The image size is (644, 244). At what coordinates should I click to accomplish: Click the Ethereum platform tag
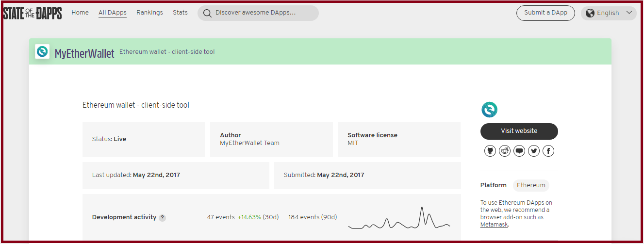(x=531, y=185)
